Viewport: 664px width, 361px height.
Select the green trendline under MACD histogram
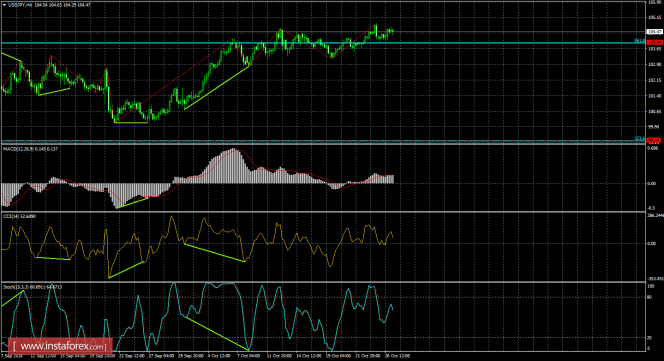click(132, 203)
